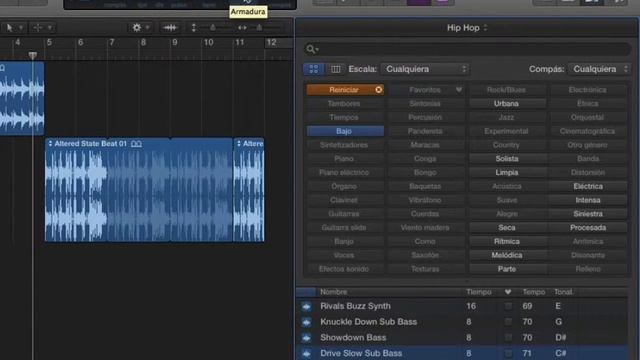Click the loop icon of Showdown Bass
Viewport: 640px width, 360px height.
307,338
